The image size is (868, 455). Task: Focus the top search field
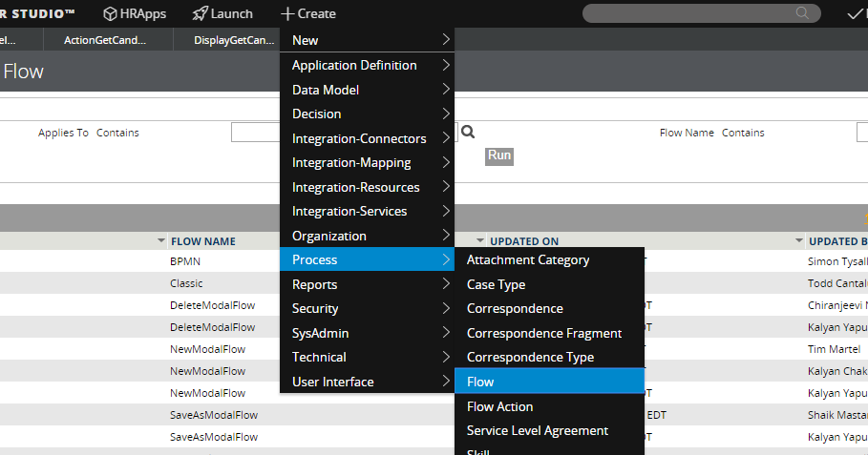tap(702, 13)
